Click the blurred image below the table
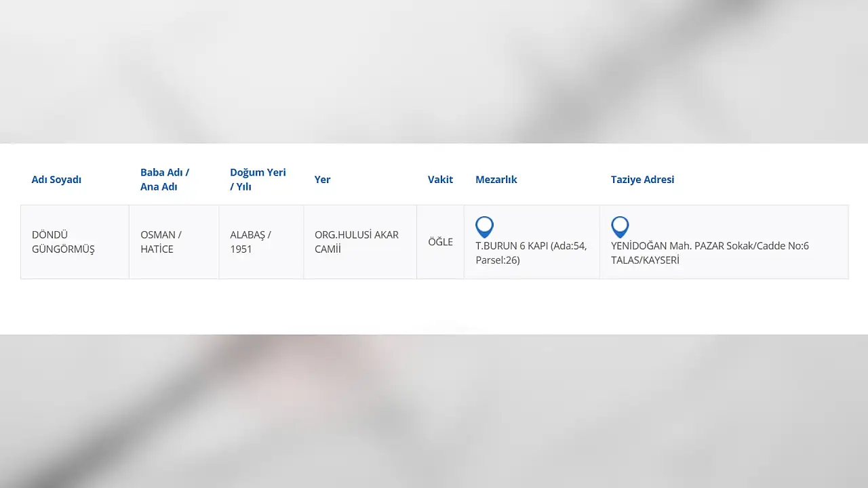The width and height of the screenshot is (868, 488). coord(434,411)
